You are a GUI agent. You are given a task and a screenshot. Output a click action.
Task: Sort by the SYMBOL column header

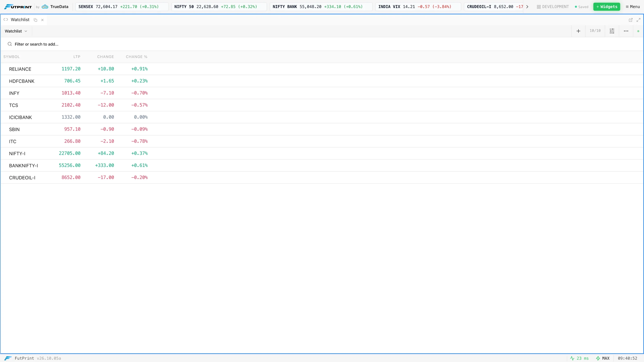[x=11, y=57]
